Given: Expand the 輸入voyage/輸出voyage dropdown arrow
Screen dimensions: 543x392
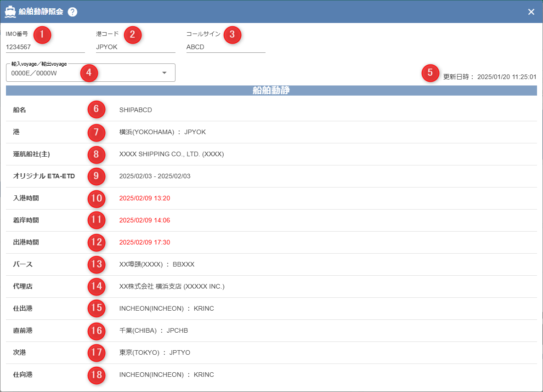Looking at the screenshot, I should click(164, 73).
